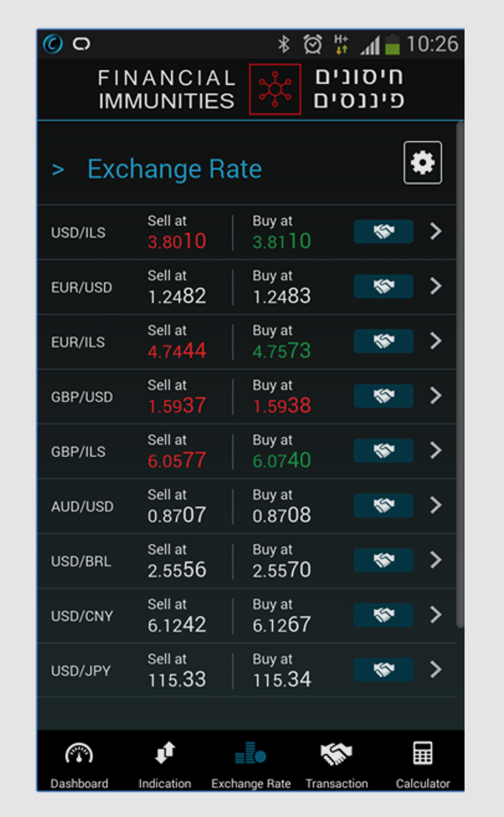Click the blue arrow before Exchange Rate

(x=58, y=170)
